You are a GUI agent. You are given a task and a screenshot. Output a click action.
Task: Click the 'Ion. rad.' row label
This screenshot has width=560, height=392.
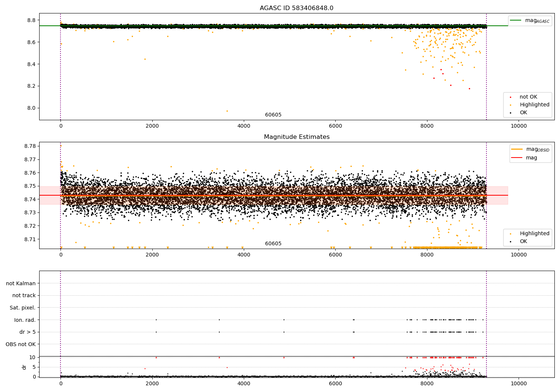click(x=25, y=320)
